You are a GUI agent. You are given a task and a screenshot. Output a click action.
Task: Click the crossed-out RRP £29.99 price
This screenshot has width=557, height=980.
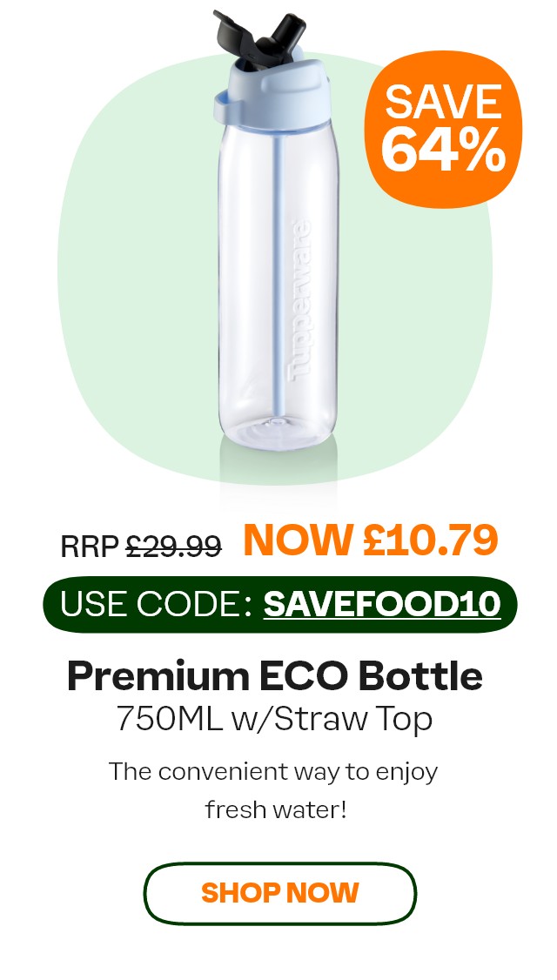point(141,547)
